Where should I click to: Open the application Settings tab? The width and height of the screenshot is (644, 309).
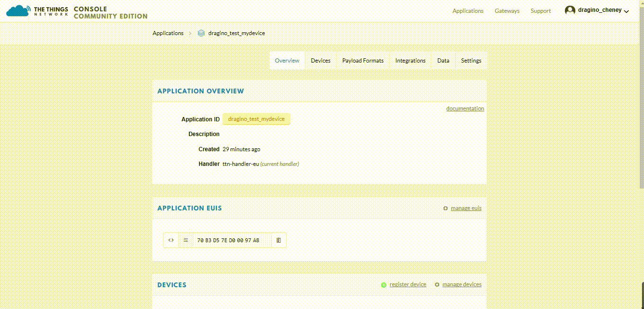tap(471, 61)
